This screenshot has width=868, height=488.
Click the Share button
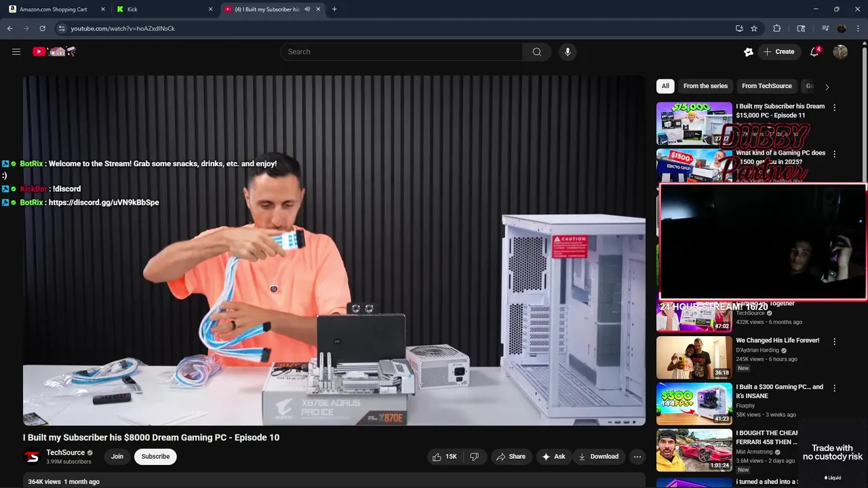(x=511, y=457)
